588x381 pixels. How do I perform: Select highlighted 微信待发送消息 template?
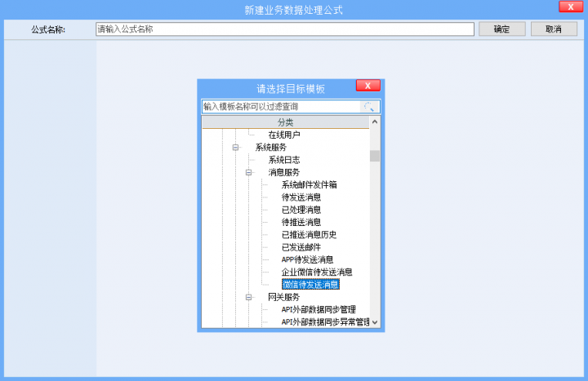coord(310,285)
